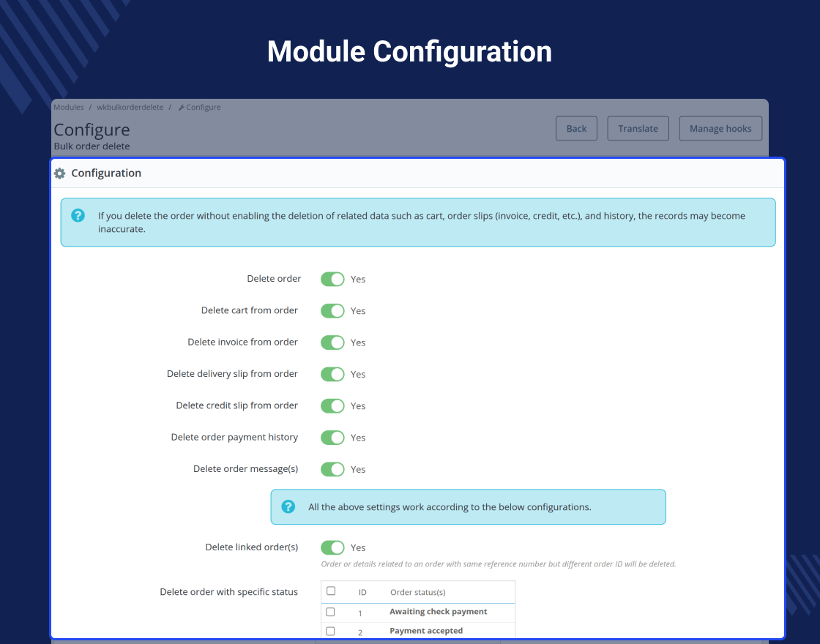Click the Back button
This screenshot has height=644, width=820.
(576, 129)
